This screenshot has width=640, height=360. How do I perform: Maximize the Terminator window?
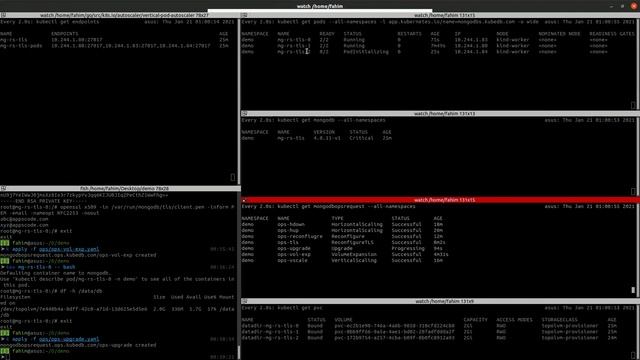(622, 6)
